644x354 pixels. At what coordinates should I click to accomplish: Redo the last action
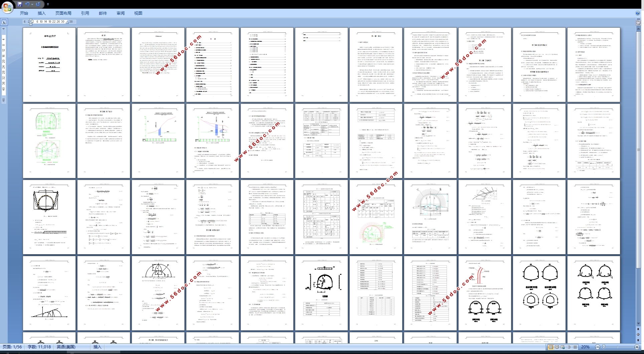click(38, 4)
